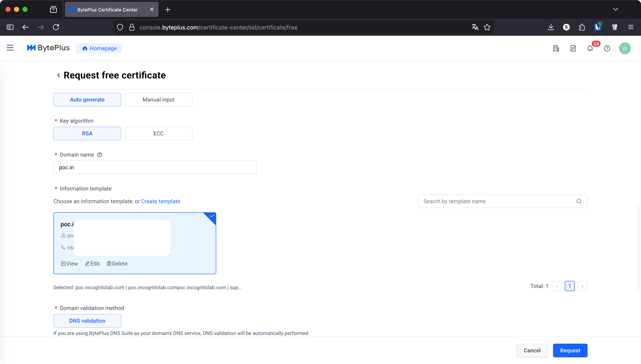
Task: Open the browser extensions puzzle icon
Action: click(x=582, y=27)
